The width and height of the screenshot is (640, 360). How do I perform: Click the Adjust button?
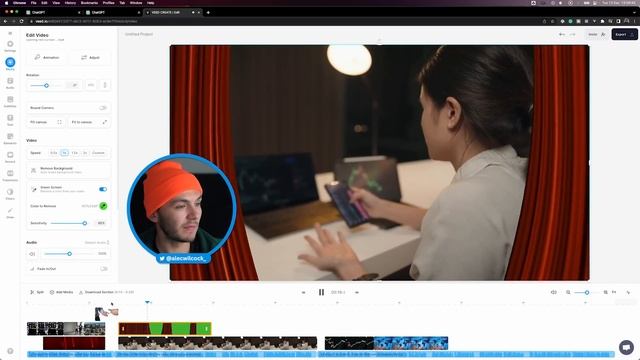pyautogui.click(x=90, y=58)
